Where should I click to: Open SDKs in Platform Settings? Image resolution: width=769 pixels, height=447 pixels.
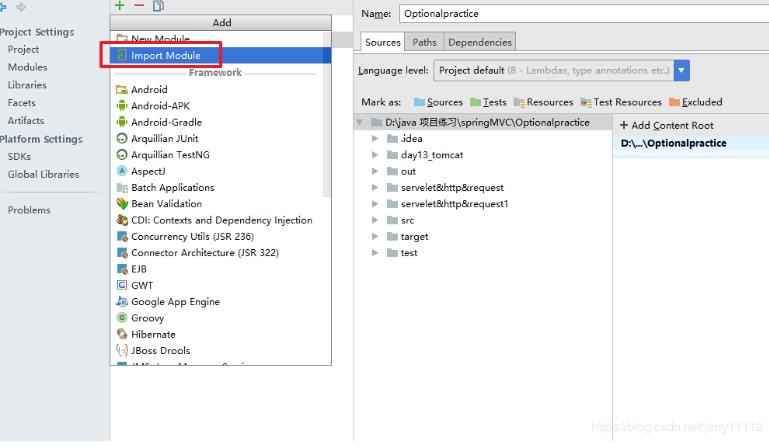coord(19,157)
